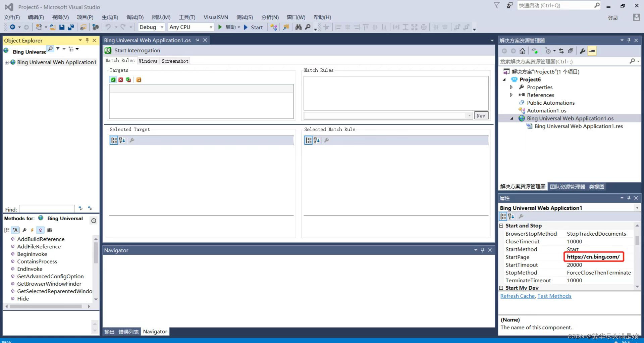Select StartPage value https://cn.bing.com/
The height and width of the screenshot is (343, 644).
coord(593,257)
